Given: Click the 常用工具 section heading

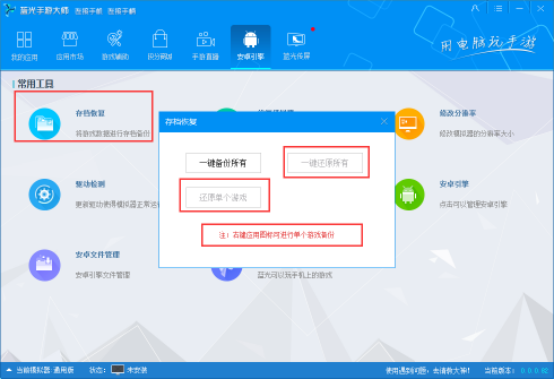Looking at the screenshot, I should pyautogui.click(x=35, y=84).
